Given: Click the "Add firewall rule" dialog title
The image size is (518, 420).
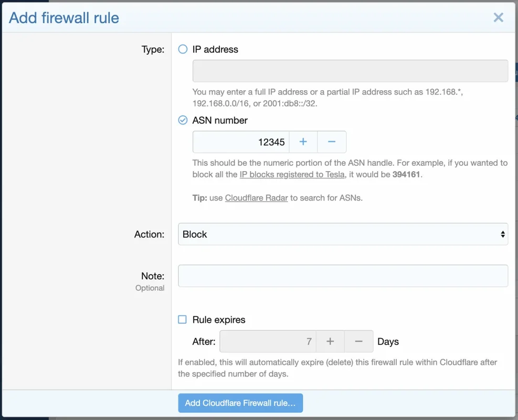Looking at the screenshot, I should click(64, 18).
